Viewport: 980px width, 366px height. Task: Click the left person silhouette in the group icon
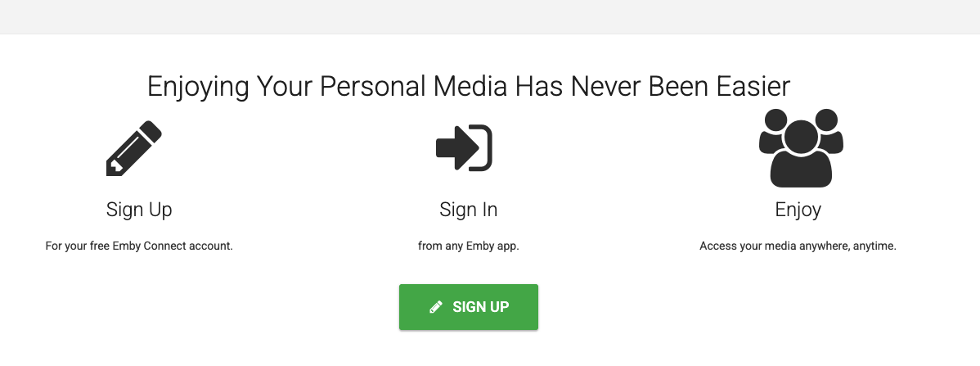[x=771, y=131]
